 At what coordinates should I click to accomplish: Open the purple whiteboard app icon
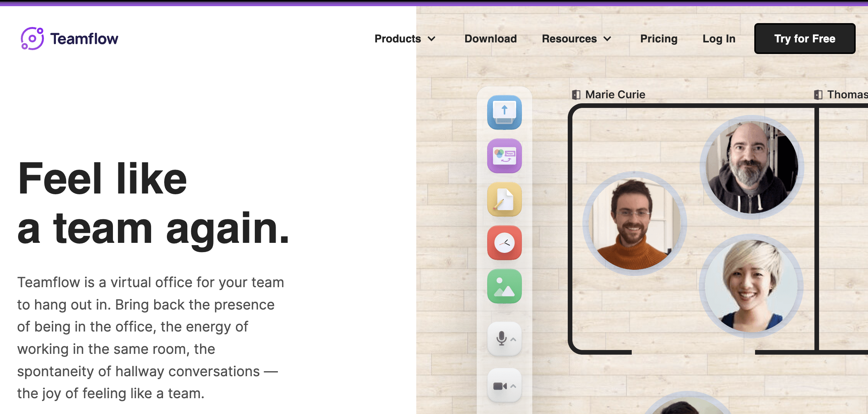[x=504, y=156]
